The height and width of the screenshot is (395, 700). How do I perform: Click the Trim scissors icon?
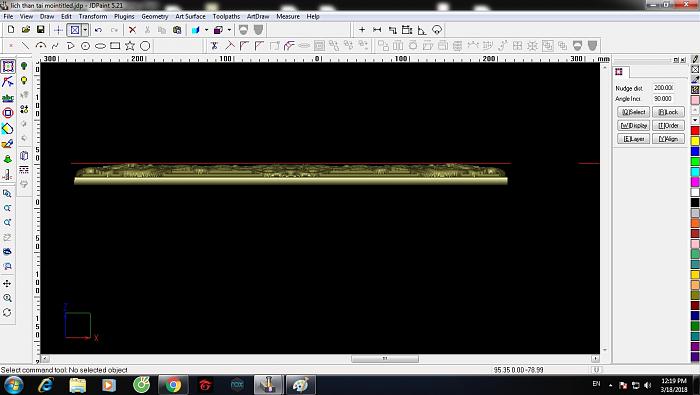(214, 46)
